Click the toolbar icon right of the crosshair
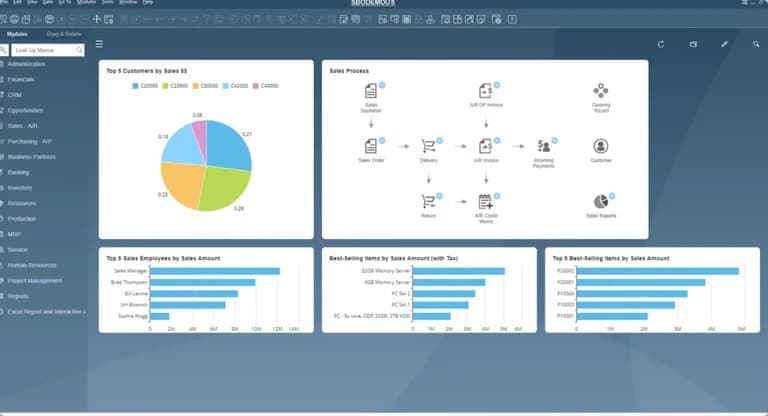 [x=109, y=19]
